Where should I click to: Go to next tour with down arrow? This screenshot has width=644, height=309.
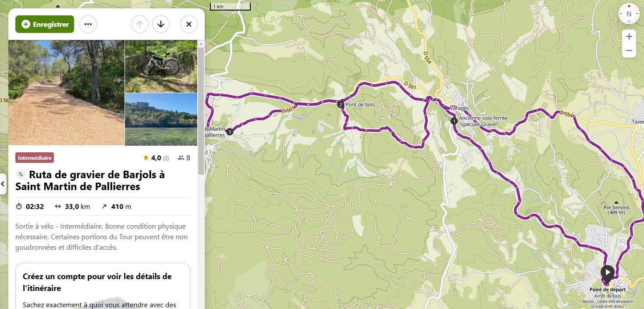(161, 24)
